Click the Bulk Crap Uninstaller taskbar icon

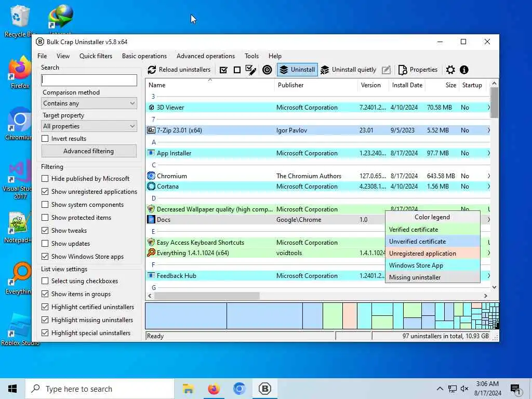tap(264, 389)
